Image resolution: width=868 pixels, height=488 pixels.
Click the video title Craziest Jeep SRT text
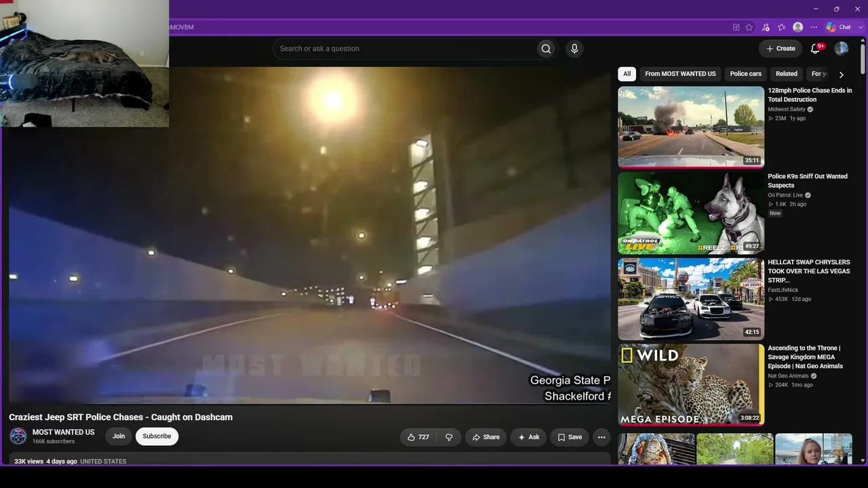(x=121, y=418)
